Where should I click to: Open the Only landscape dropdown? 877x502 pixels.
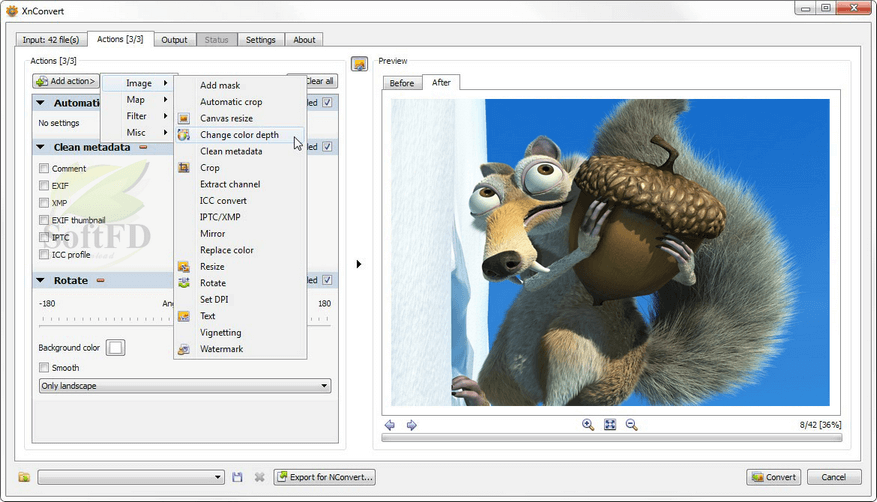pos(185,386)
